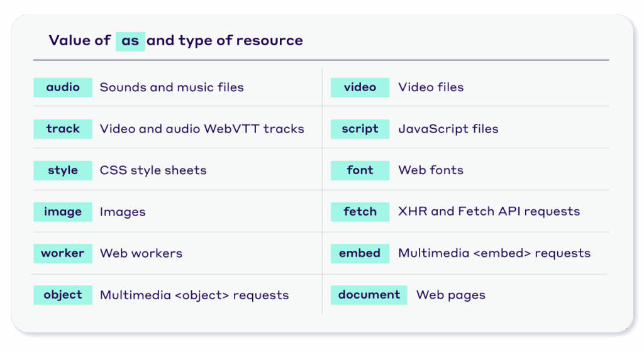Select the 'script' highlighted label
The image size is (644, 352).
pyautogui.click(x=360, y=129)
